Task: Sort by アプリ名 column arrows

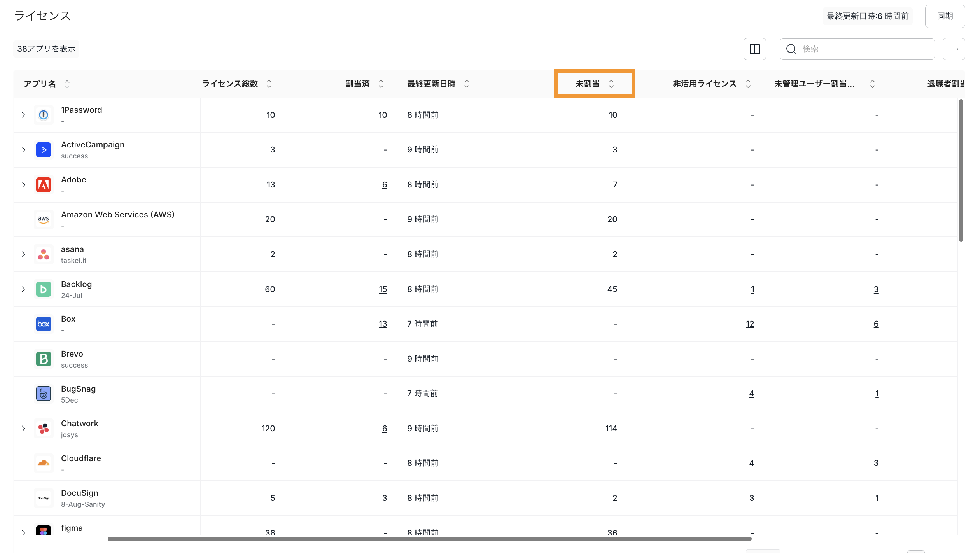Action: pos(67,84)
